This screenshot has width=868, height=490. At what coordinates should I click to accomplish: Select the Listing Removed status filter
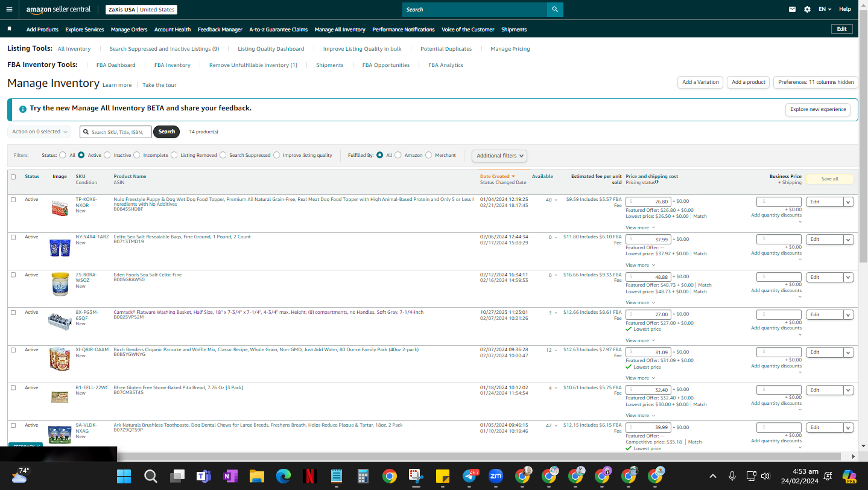tap(174, 155)
